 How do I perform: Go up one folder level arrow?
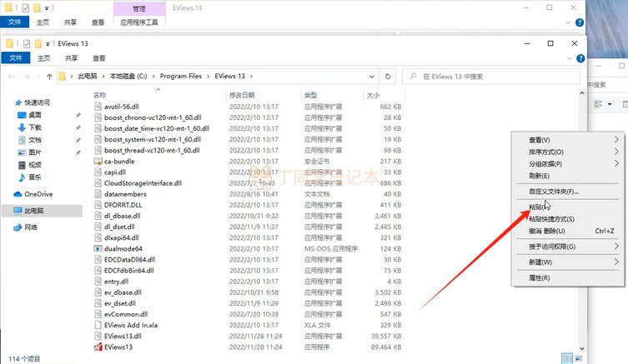point(49,77)
